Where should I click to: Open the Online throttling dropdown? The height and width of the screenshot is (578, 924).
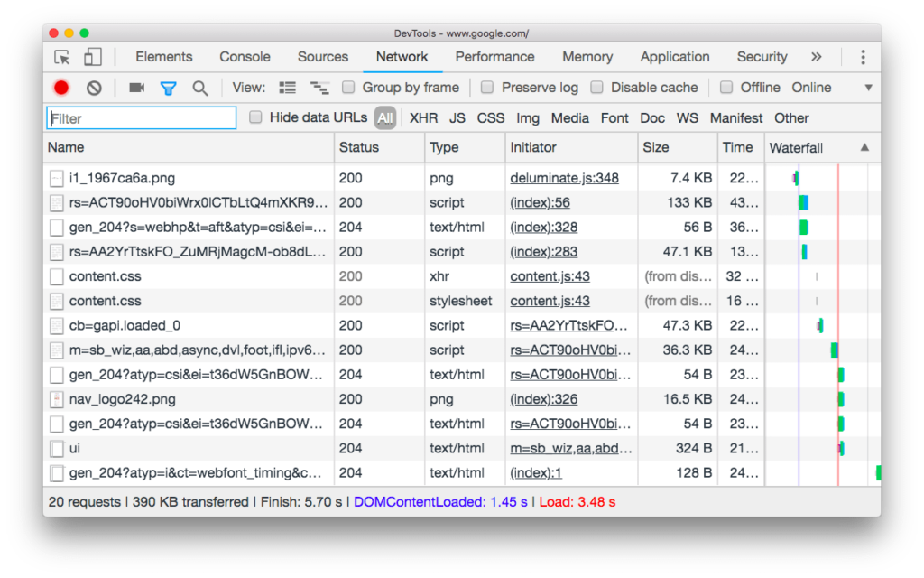tap(811, 88)
